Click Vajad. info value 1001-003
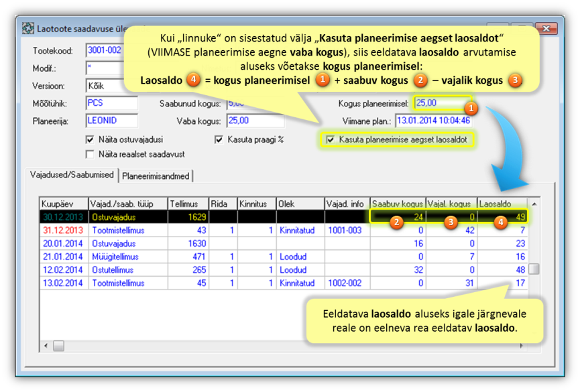Viewport: 580px width, 392px height. point(345,231)
